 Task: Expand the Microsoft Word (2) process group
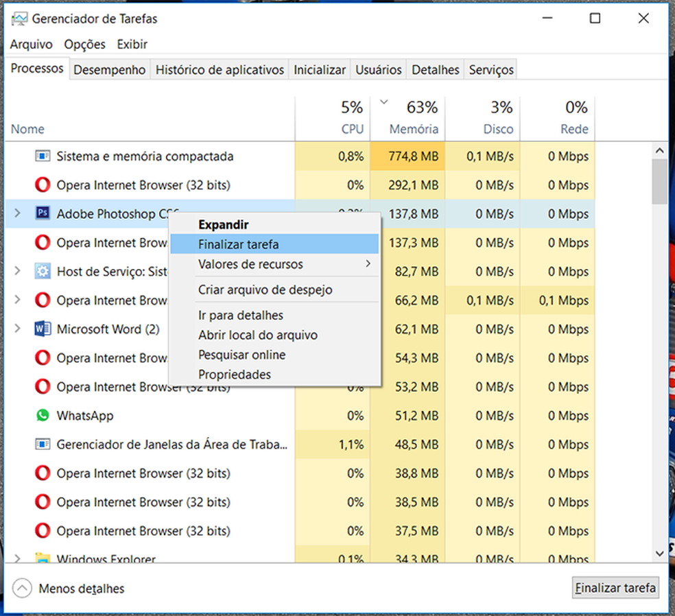tap(18, 329)
